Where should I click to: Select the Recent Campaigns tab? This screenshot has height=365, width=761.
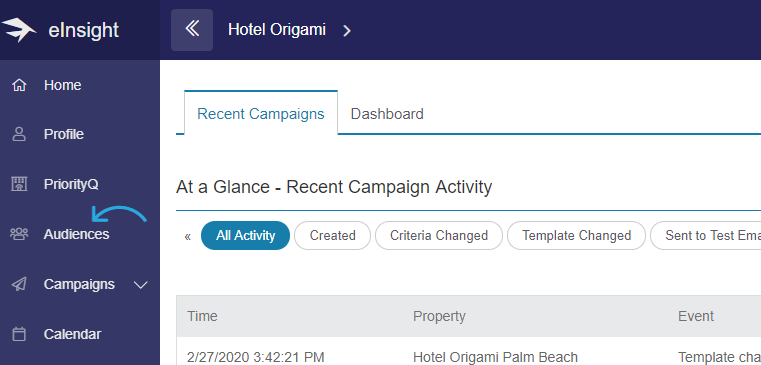click(261, 113)
